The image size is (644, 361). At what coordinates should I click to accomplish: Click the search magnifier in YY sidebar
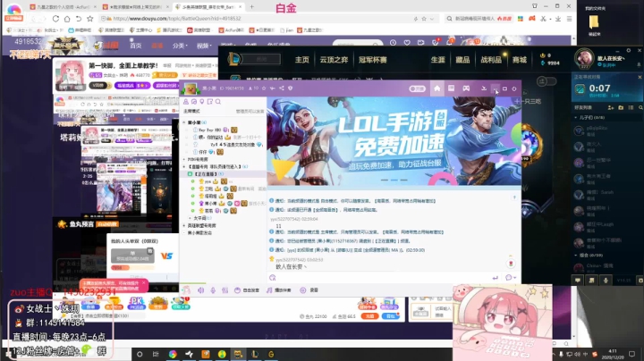click(218, 102)
